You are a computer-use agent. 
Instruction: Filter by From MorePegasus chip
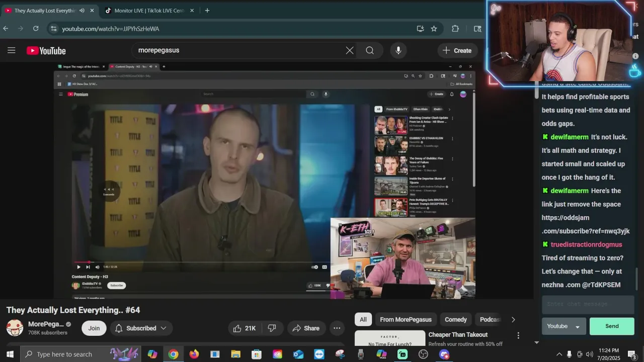[406, 320]
